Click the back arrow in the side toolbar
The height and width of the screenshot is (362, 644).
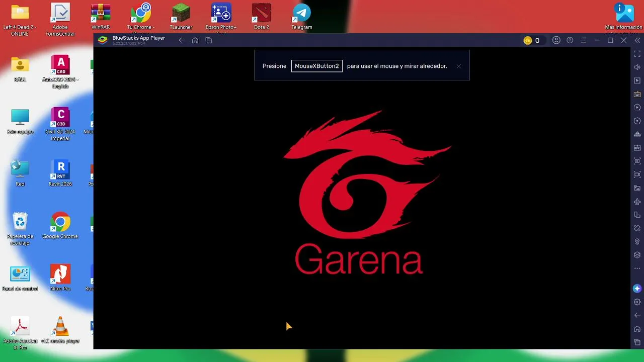(637, 315)
